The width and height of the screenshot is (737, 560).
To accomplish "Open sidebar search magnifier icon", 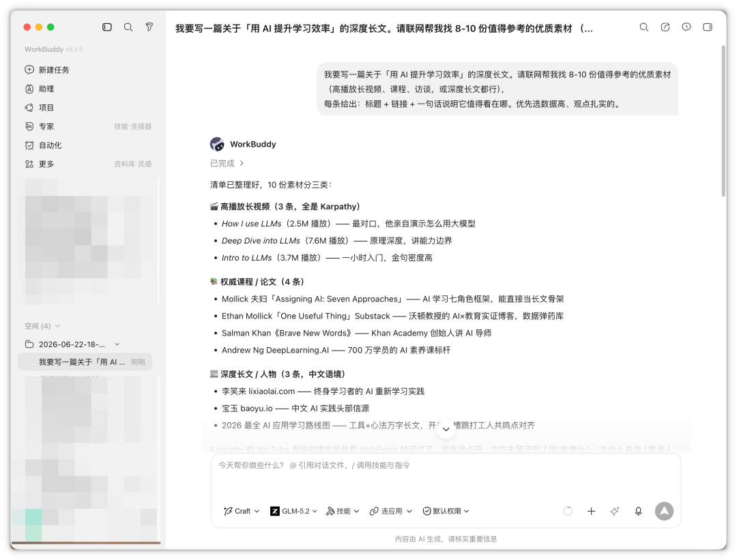I will coord(128,27).
